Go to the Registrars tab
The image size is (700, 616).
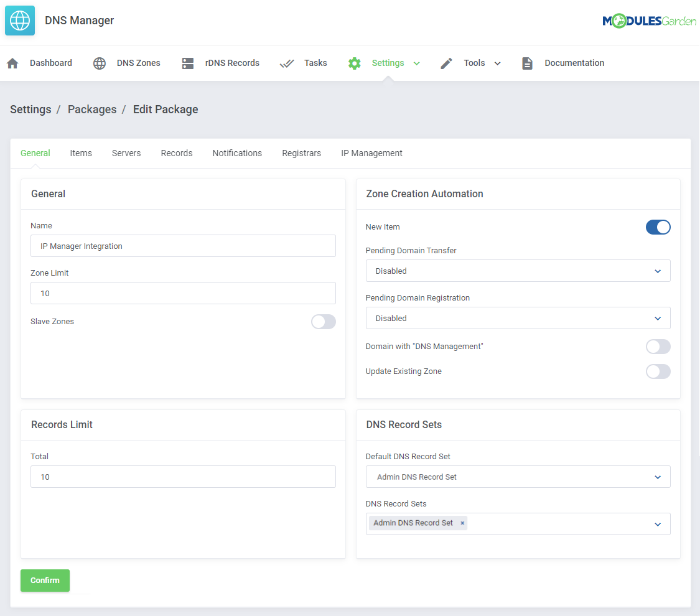301,153
